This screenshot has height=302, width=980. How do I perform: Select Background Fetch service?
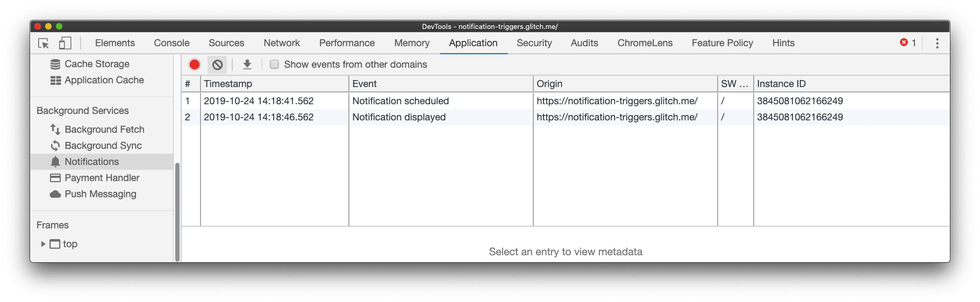(x=104, y=130)
